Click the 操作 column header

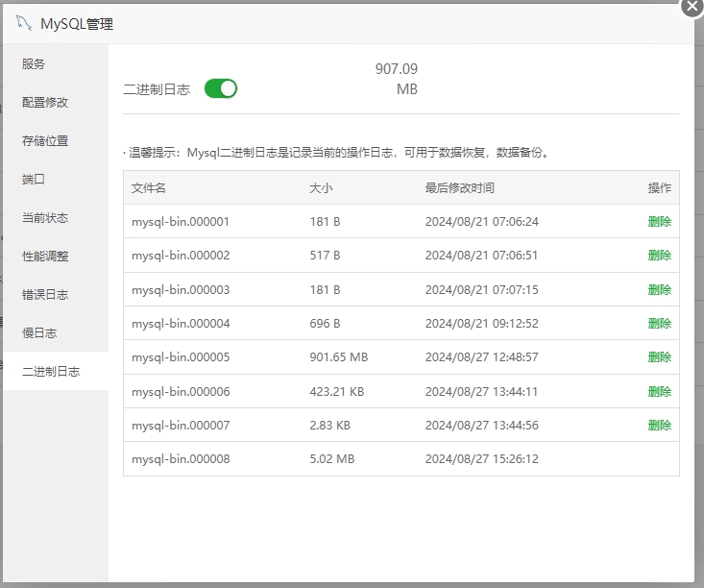660,187
